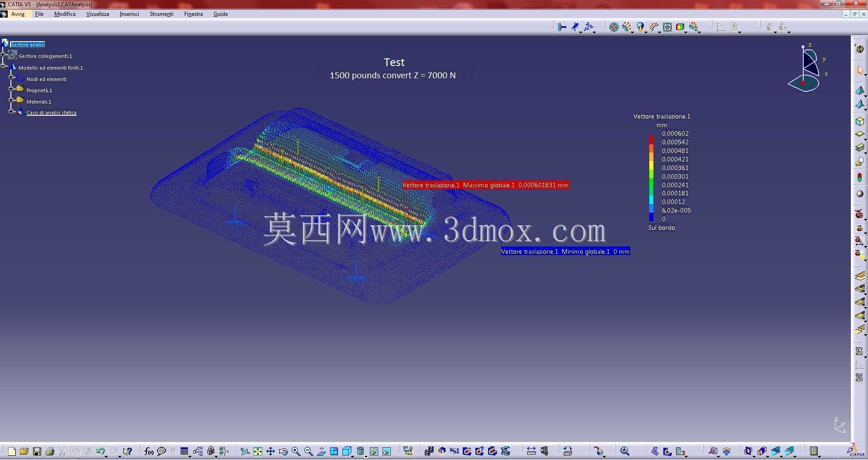Open the Inserisci menu
This screenshot has height=460, width=868.
coord(129,14)
